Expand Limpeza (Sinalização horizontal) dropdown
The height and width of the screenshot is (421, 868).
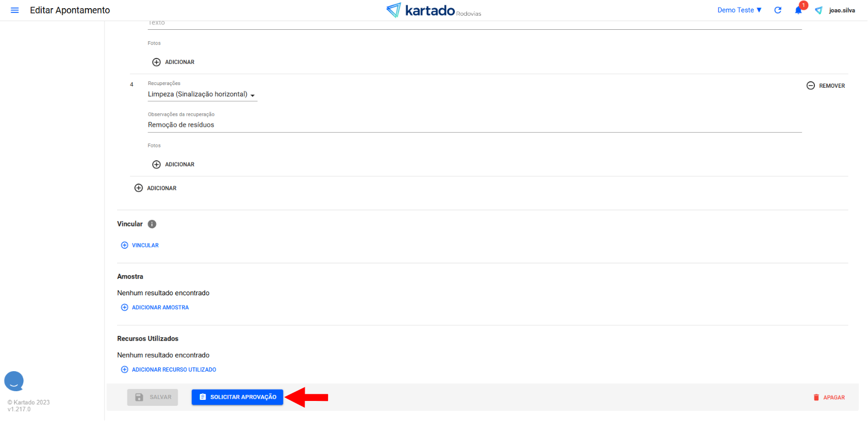tap(202, 95)
